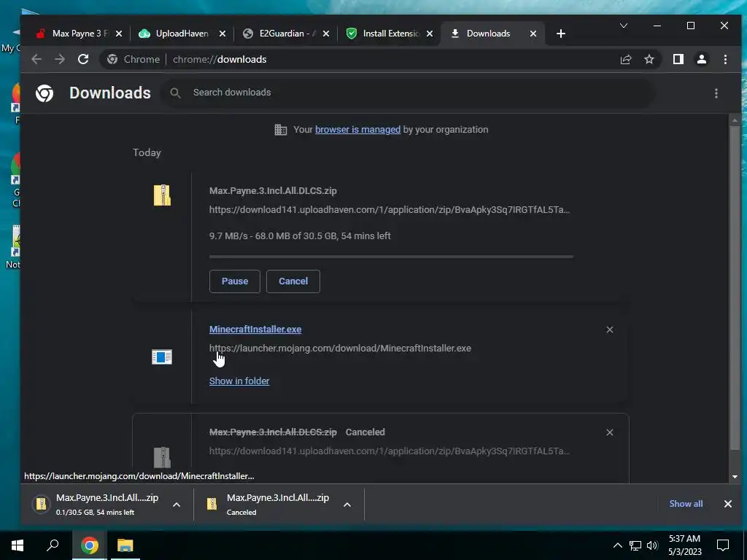The height and width of the screenshot is (560, 747).
Task: Click the active Max Payne zip file icon
Action: click(162, 195)
